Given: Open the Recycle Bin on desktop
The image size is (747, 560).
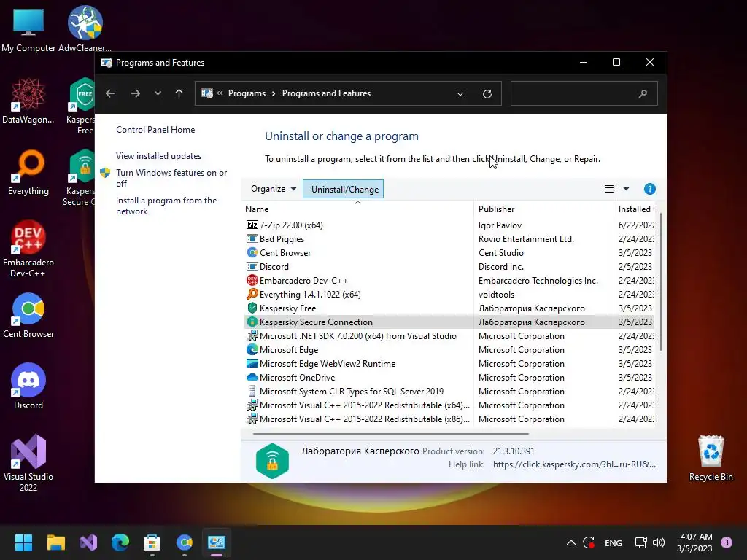Looking at the screenshot, I should coord(711,458).
